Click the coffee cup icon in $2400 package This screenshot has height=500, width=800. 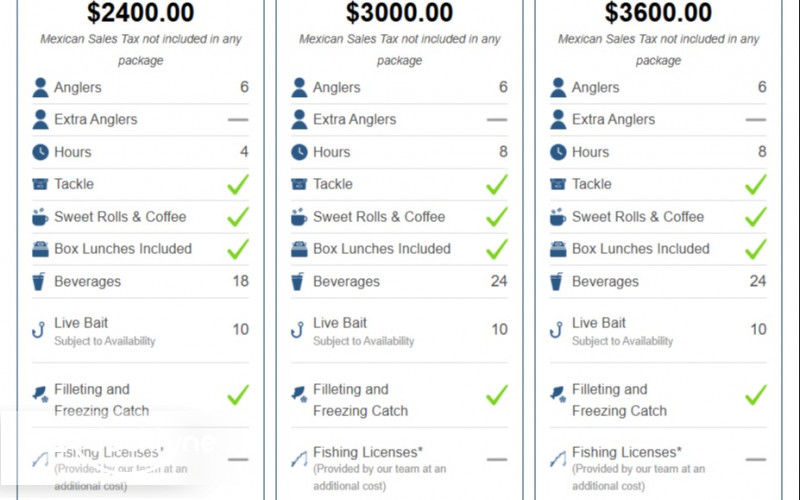pos(40,217)
